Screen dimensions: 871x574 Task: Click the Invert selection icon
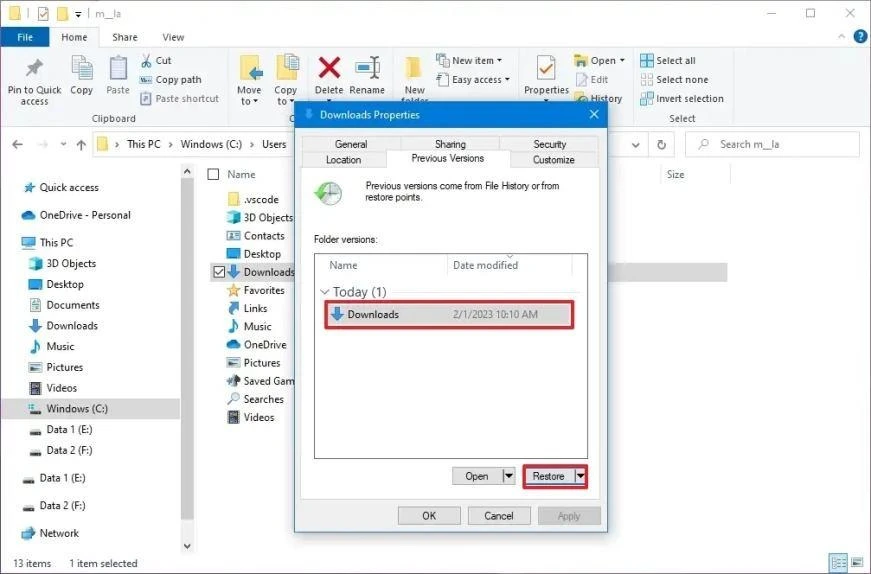click(647, 99)
